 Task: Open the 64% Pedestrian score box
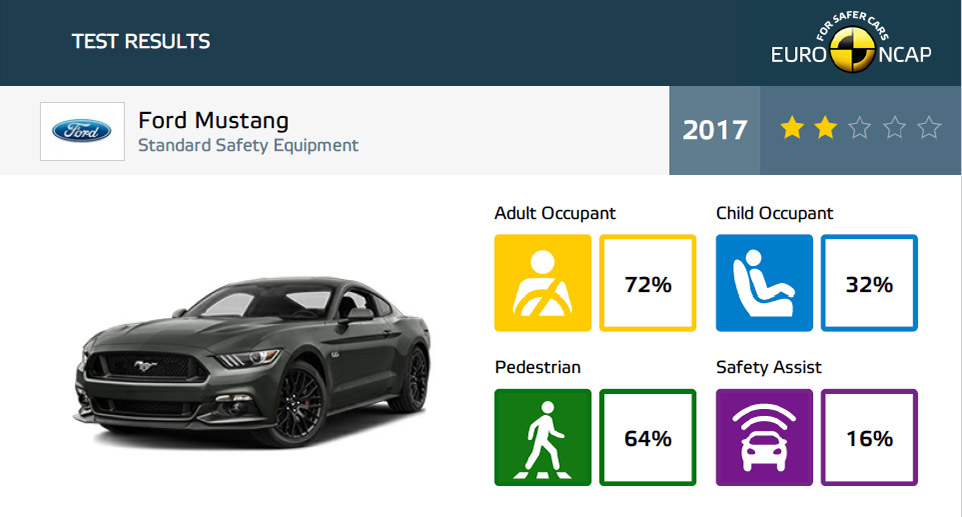coord(648,437)
